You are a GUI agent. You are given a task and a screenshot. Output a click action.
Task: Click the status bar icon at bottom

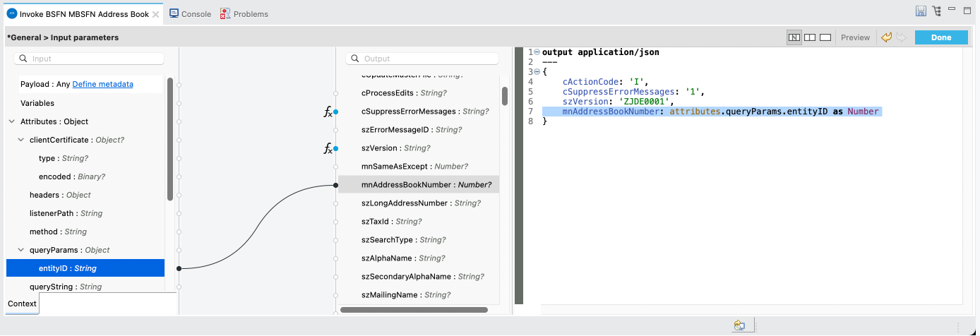click(739, 325)
